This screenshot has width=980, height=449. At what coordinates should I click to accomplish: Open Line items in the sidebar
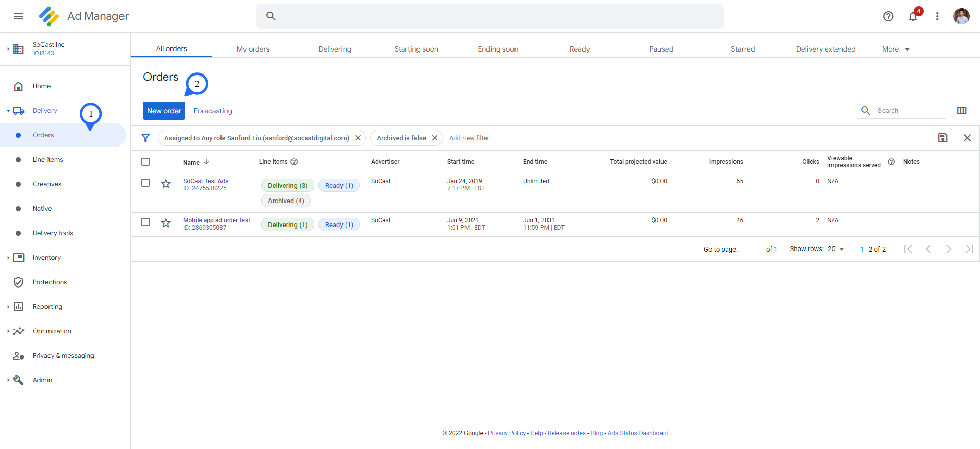[48, 160]
